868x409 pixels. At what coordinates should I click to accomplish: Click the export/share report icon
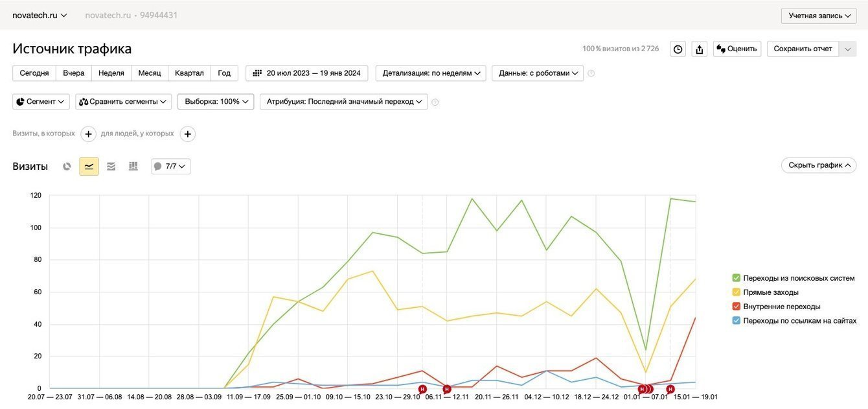click(x=699, y=49)
